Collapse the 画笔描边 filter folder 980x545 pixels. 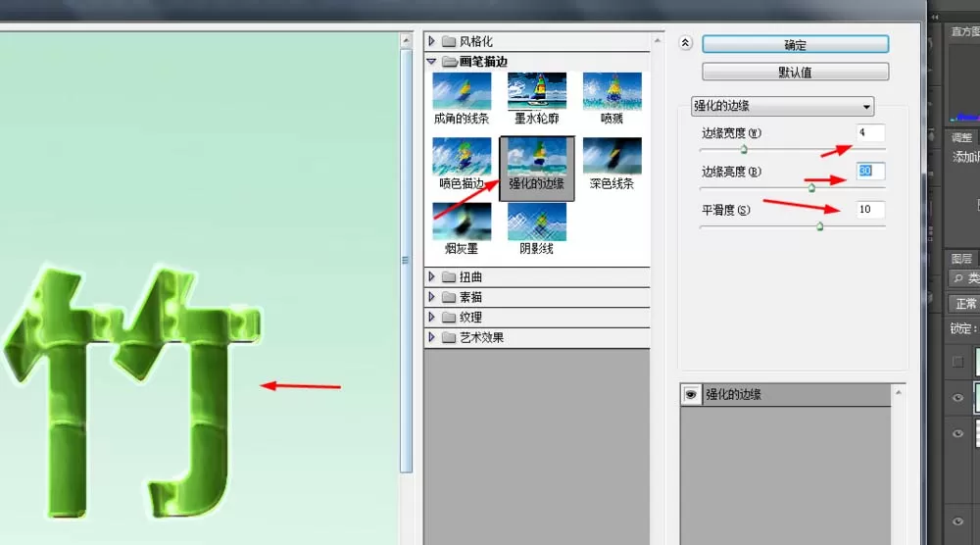431,61
